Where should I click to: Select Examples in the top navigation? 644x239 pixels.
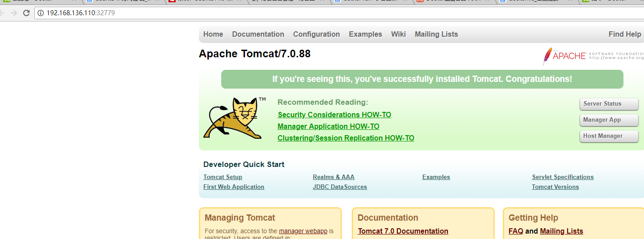click(366, 34)
